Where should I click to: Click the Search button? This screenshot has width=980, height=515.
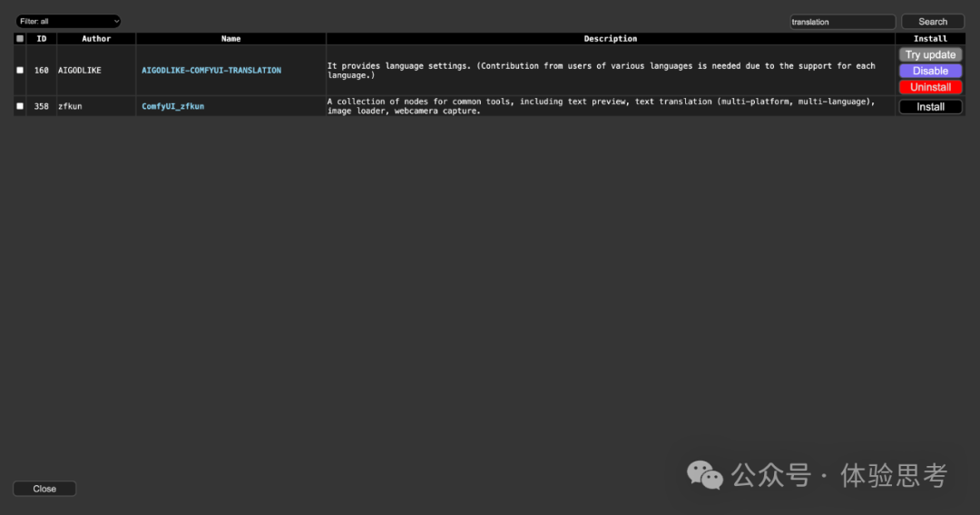tap(933, 22)
